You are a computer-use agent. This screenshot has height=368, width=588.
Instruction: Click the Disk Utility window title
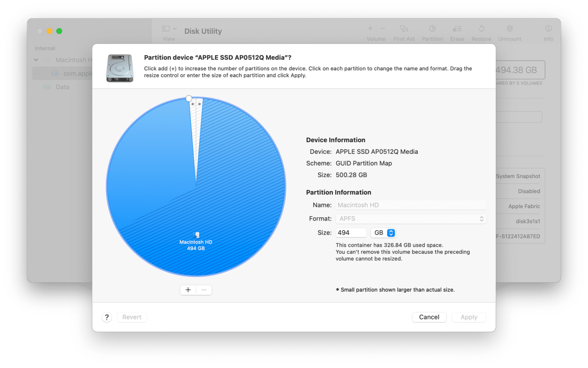[203, 31]
